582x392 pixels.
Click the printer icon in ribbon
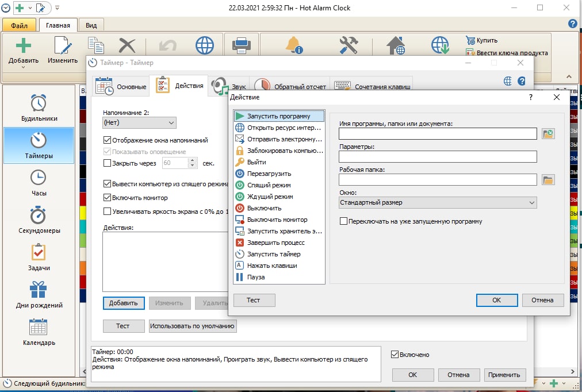click(x=242, y=45)
